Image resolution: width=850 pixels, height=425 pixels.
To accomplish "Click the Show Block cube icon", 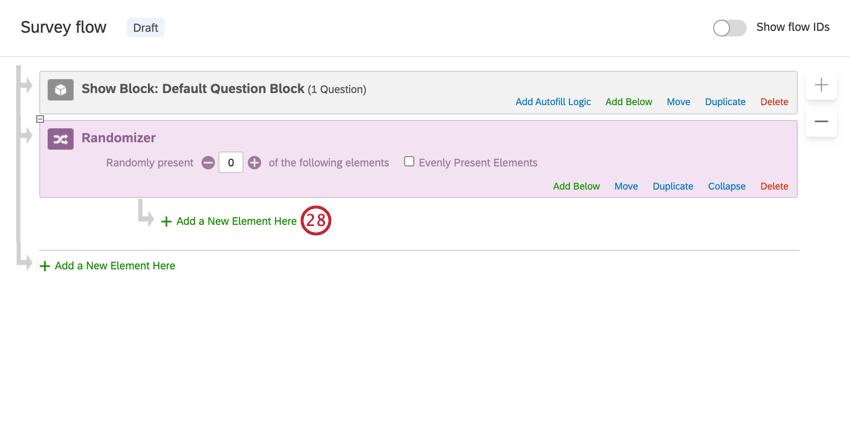I will point(61,90).
